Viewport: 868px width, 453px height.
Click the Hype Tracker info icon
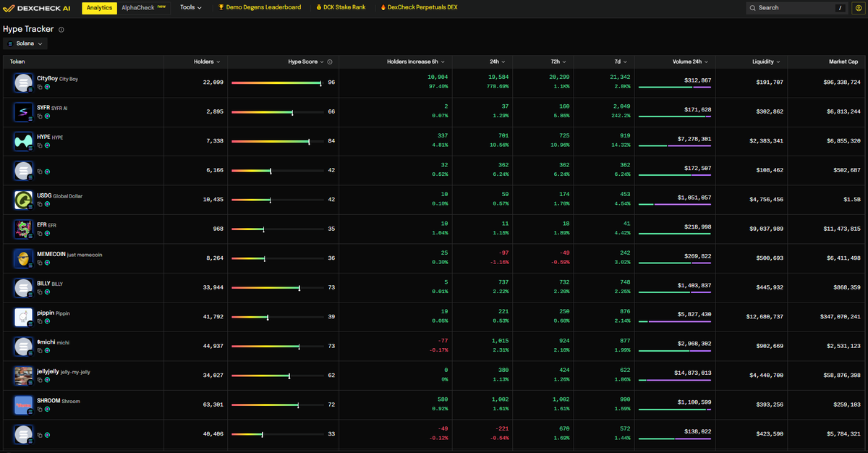(61, 30)
